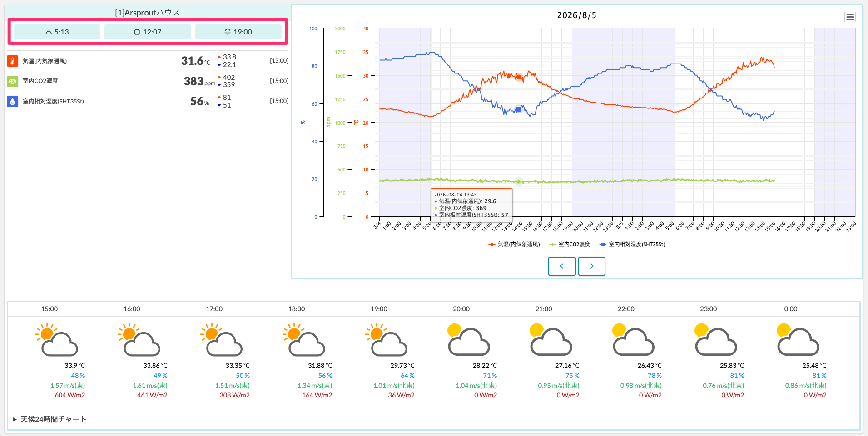Image resolution: width=868 pixels, height=436 pixels.
Task: Click the sunset 19:00 tile
Action: (x=238, y=32)
